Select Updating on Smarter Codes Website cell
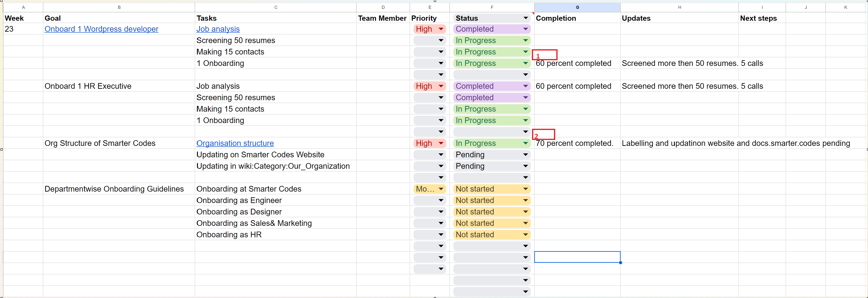 pyautogui.click(x=276, y=154)
